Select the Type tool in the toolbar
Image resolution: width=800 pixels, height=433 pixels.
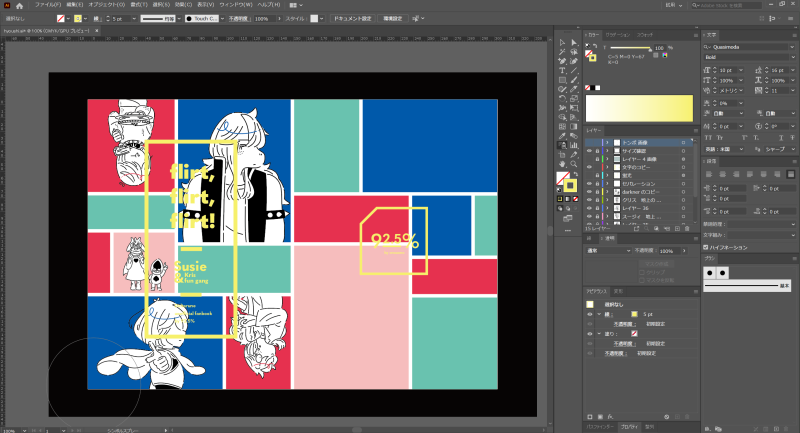tap(564, 71)
